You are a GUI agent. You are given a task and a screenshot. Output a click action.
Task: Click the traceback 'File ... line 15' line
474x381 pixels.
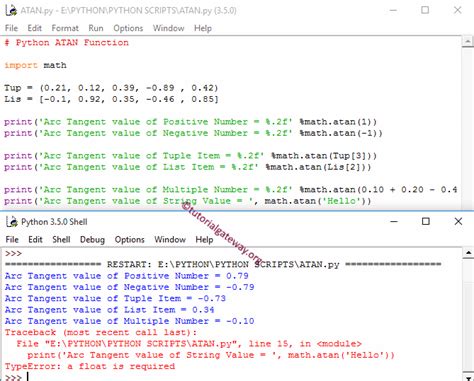click(189, 344)
